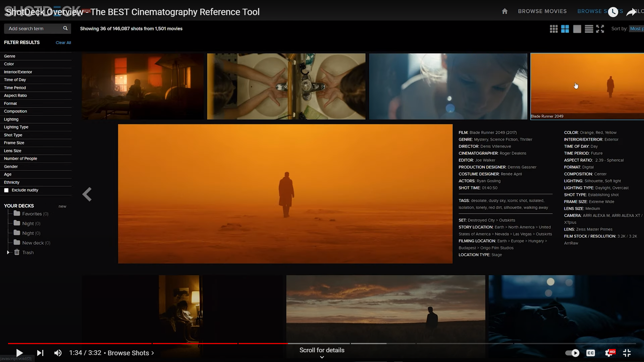Open the Favorites deck folder
The height and width of the screenshot is (362, 644).
[32, 214]
